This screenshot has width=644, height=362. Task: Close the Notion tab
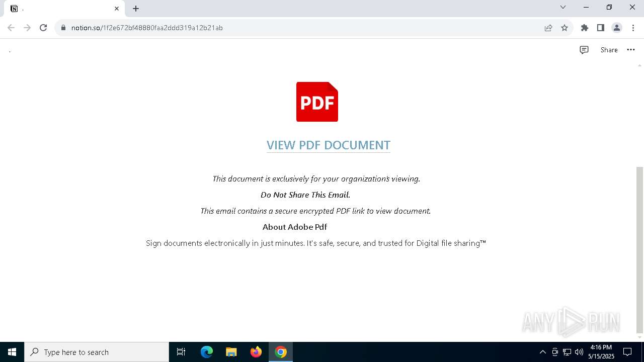tap(117, 9)
